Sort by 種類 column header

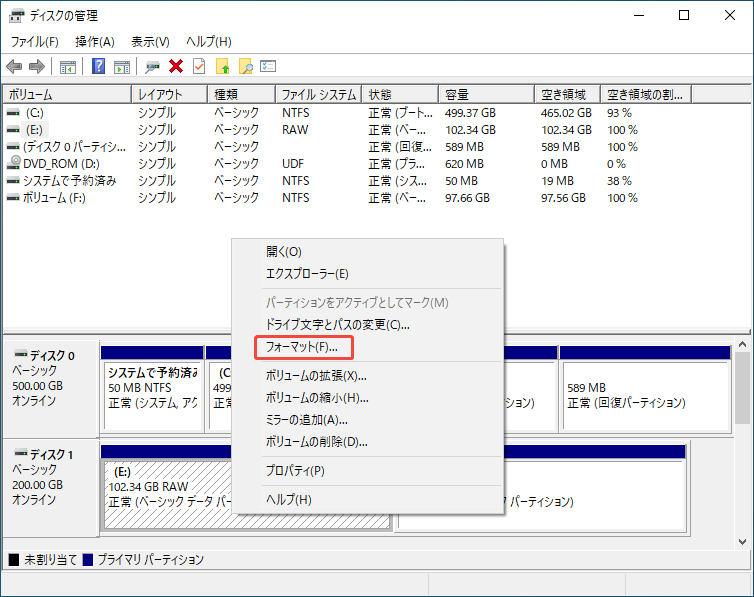click(241, 94)
